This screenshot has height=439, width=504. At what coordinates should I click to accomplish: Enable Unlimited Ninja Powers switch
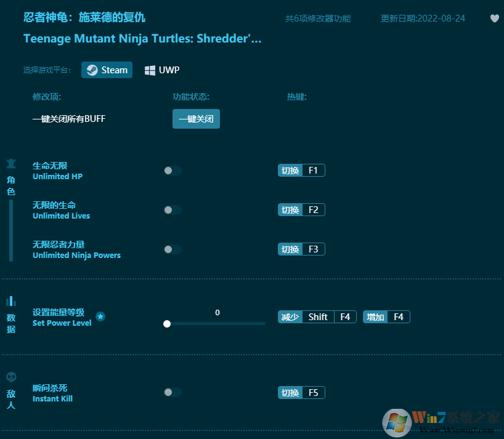[173, 249]
